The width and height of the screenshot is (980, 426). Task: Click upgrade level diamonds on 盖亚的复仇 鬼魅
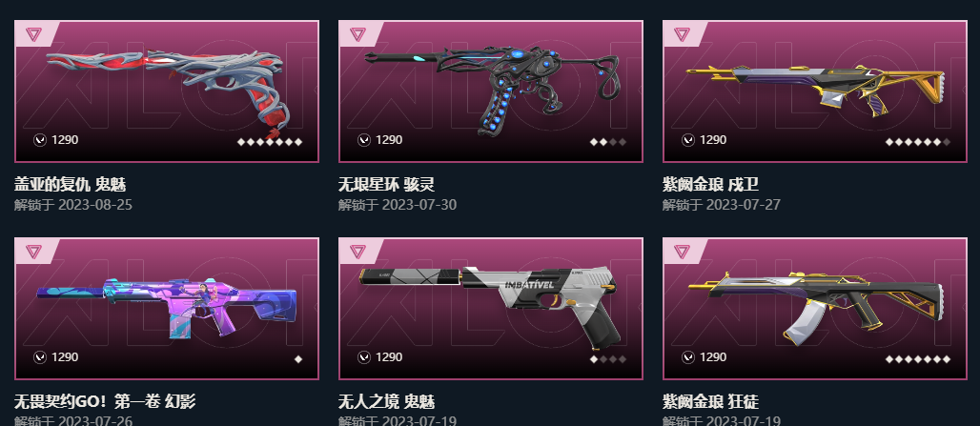[270, 142]
